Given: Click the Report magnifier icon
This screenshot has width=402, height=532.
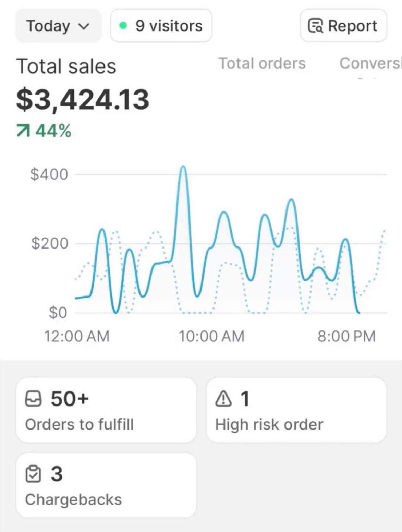Looking at the screenshot, I should click(315, 26).
